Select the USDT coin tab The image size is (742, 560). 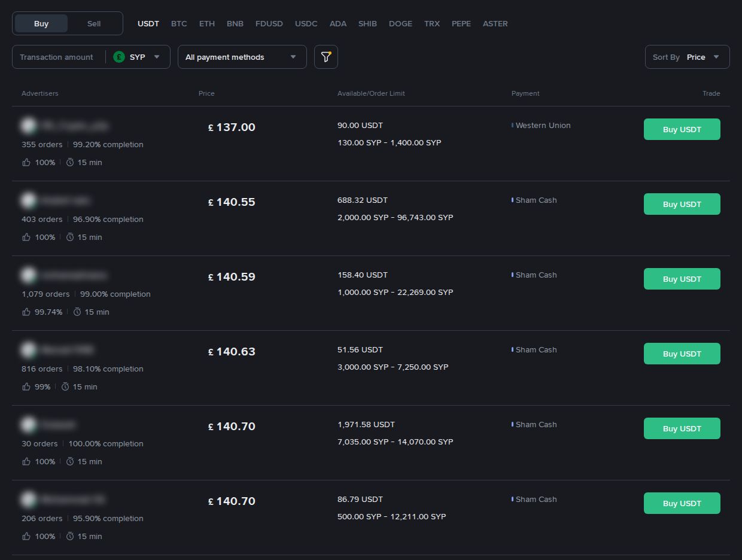148,23
